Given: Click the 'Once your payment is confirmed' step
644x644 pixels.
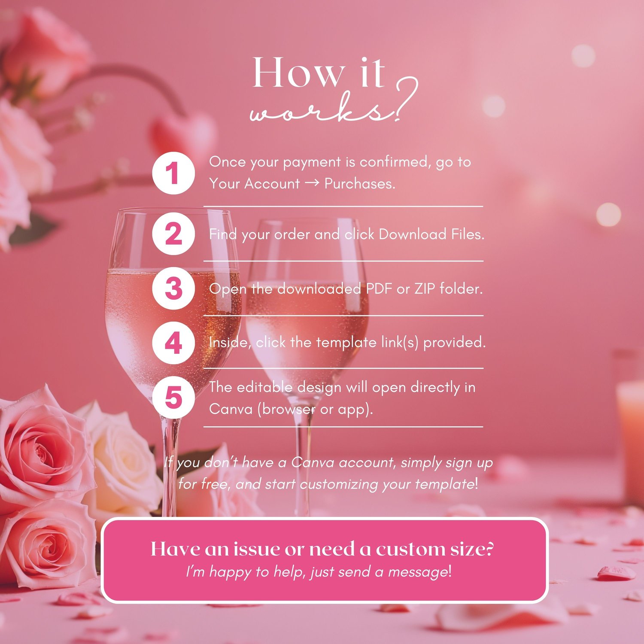Looking at the screenshot, I should click(340, 162).
